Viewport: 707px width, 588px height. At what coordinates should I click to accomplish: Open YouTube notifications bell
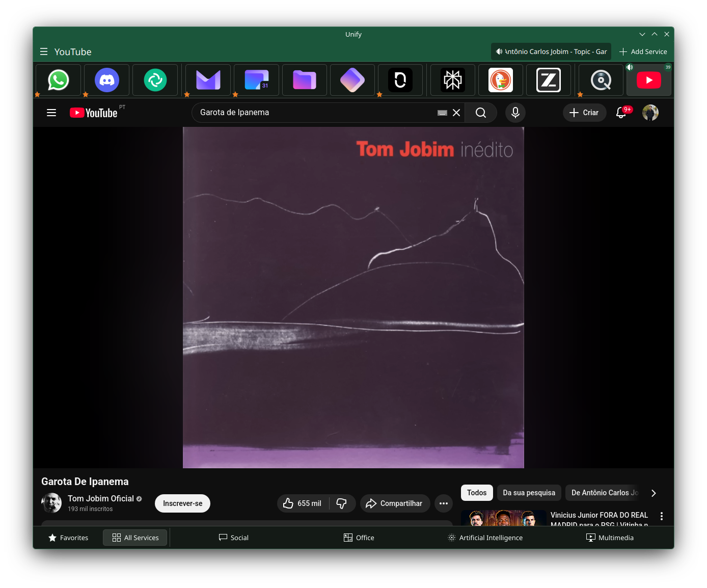(x=621, y=113)
